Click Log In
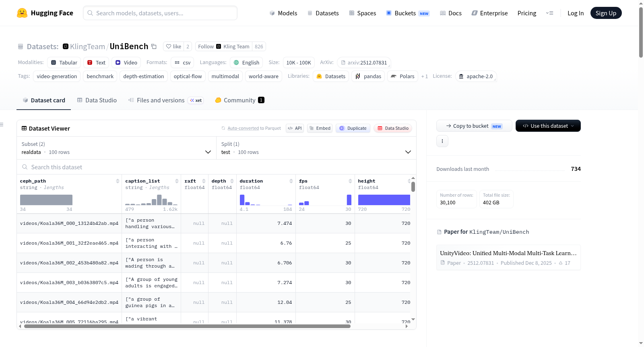Image resolution: width=644 pixels, height=347 pixels. (x=576, y=13)
